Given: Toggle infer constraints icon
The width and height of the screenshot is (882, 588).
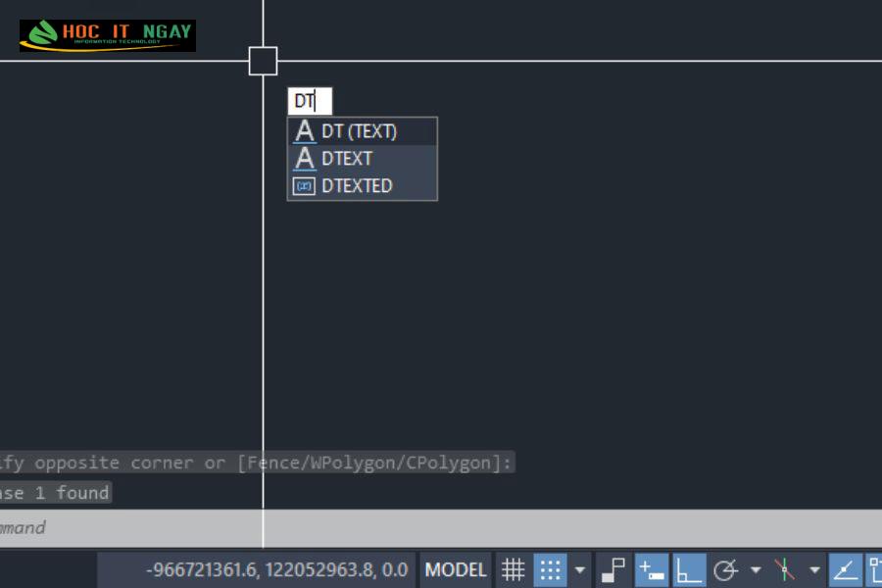Looking at the screenshot, I should pos(613,570).
